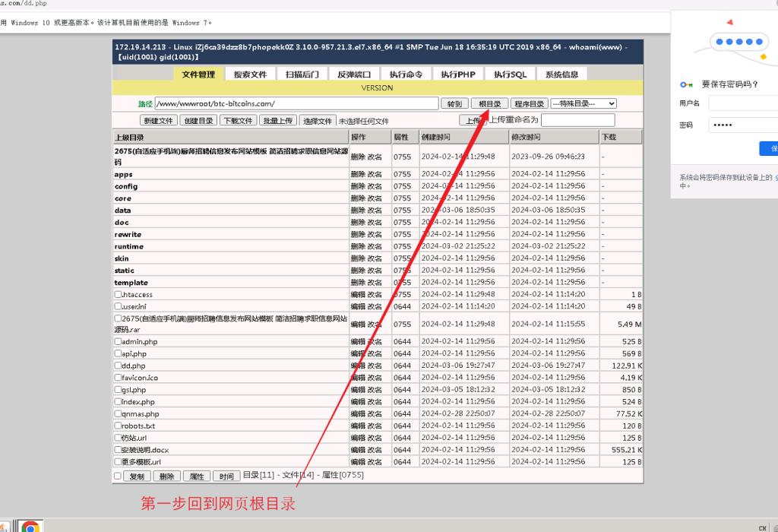778x532 pixels.
Task: Focus the 路径 path input field
Action: tap(296, 104)
